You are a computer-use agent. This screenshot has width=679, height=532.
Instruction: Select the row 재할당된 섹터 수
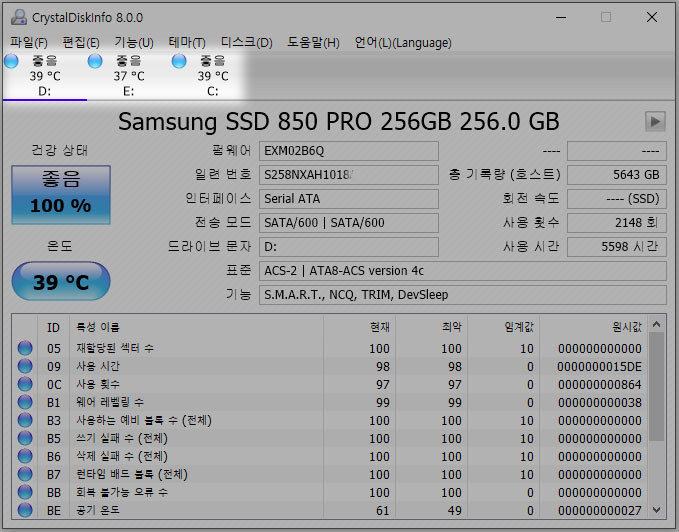coord(330,348)
